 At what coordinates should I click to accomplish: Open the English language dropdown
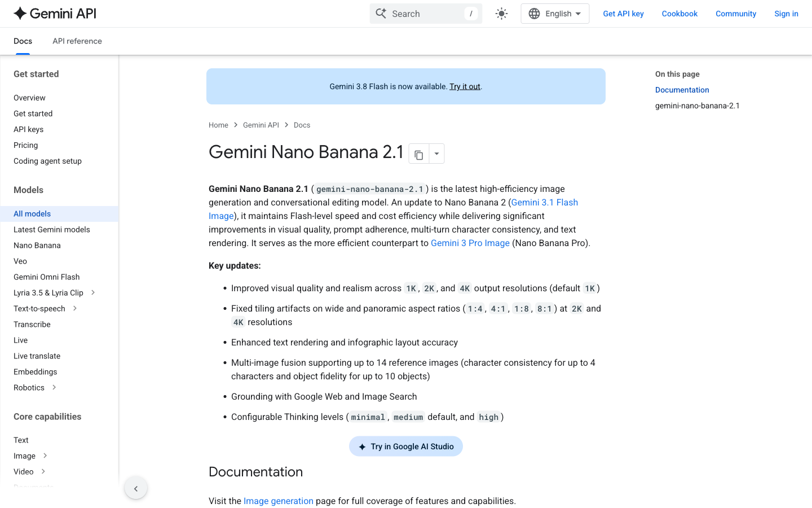point(555,14)
